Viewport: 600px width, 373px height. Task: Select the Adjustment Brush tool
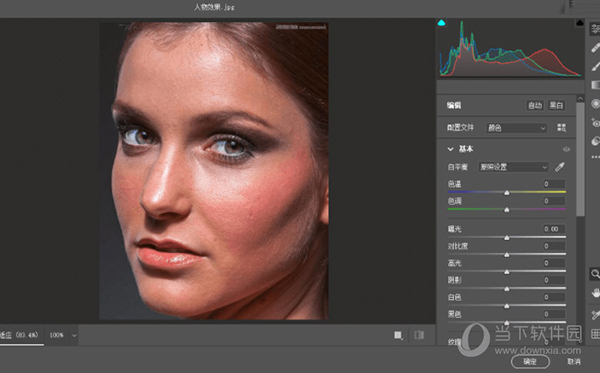595,66
